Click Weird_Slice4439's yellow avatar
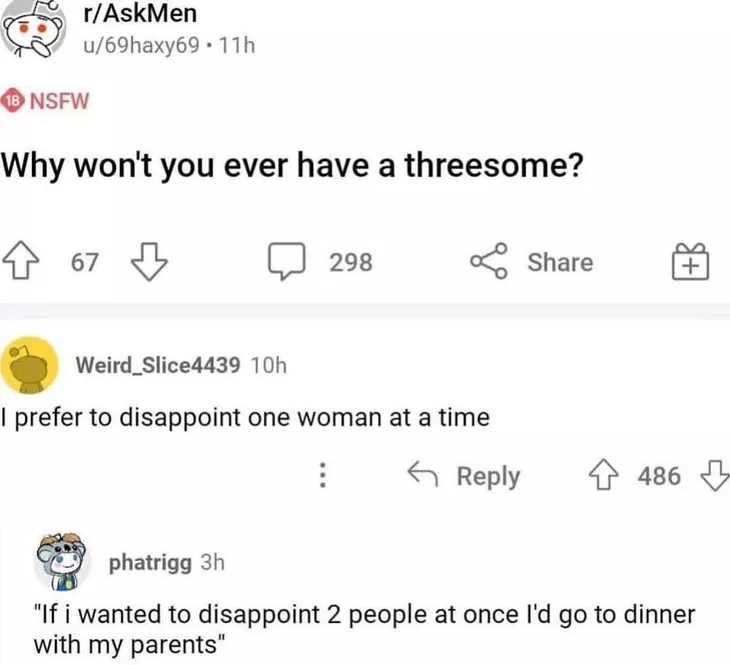The height and width of the screenshot is (665, 730). pyautogui.click(x=29, y=365)
